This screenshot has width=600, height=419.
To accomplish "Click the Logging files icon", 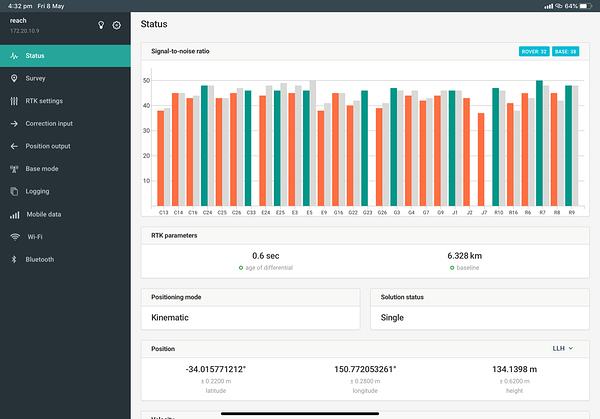I will point(14,191).
